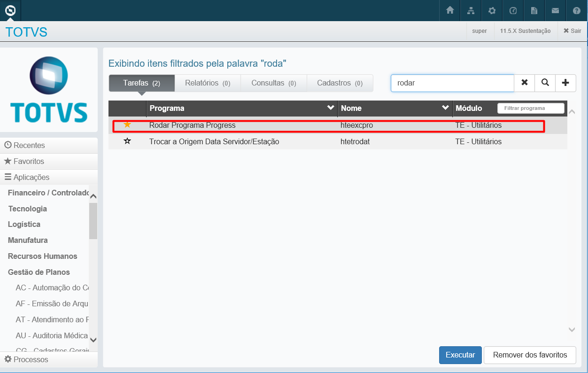Select Trocar a Origem Data Servidor/Estação row
The height and width of the screenshot is (373, 588).
click(x=338, y=141)
